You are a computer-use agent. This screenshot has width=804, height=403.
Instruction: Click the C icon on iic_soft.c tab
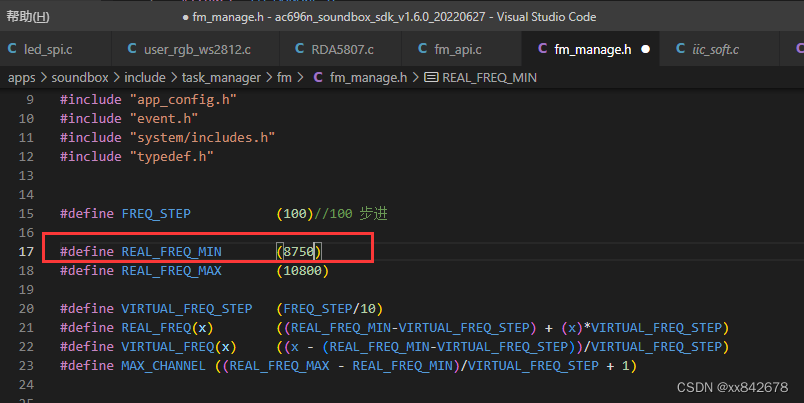677,48
